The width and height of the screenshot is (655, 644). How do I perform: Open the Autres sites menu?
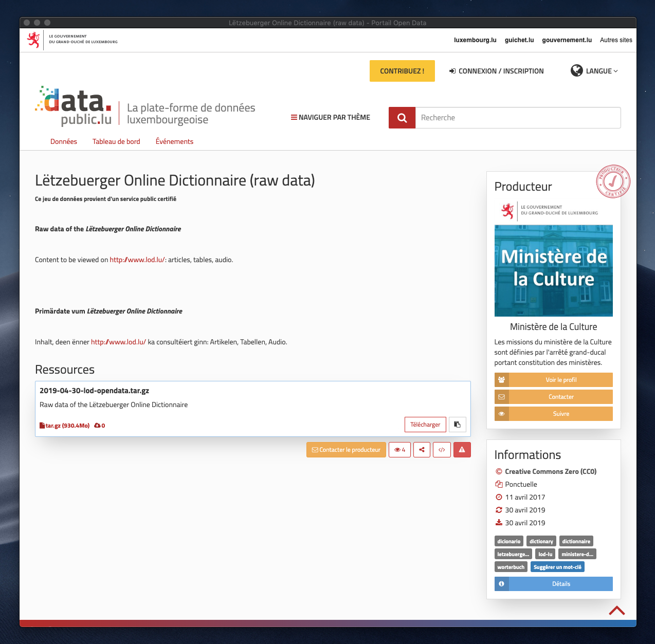616,40
